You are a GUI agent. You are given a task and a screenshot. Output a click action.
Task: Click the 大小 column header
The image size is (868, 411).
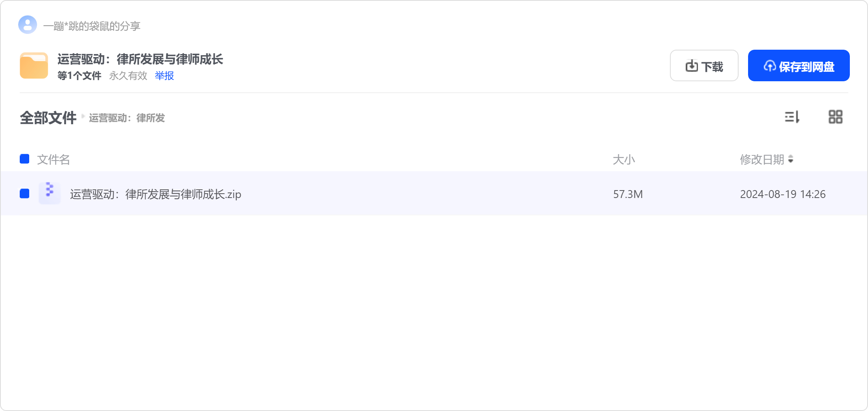click(624, 159)
